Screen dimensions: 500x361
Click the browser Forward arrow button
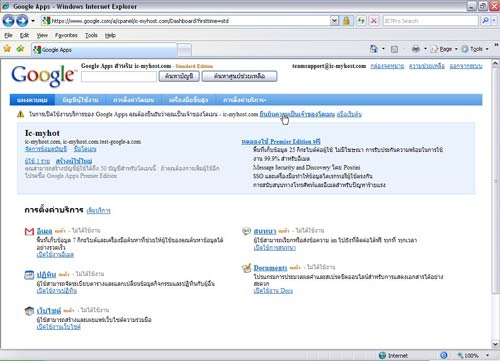coord(22,21)
